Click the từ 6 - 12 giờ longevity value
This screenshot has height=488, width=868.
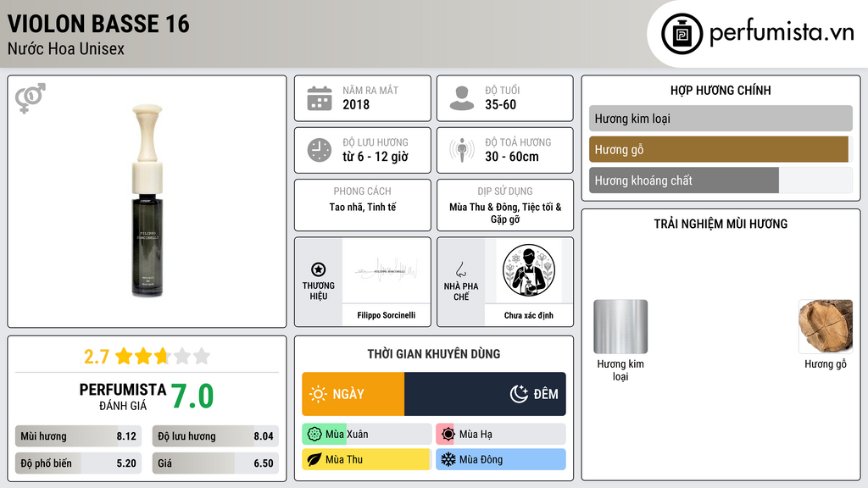[x=376, y=157]
